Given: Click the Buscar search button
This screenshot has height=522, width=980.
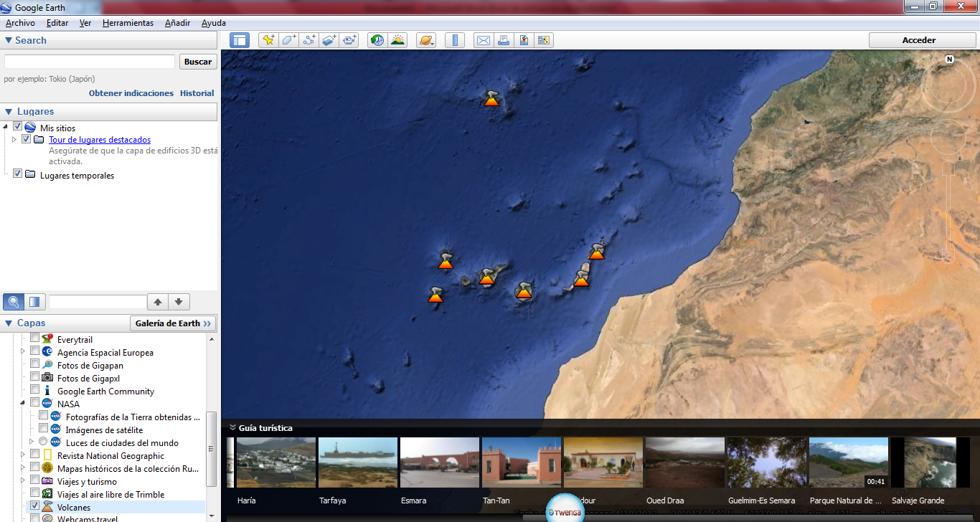Looking at the screenshot, I should (197, 62).
